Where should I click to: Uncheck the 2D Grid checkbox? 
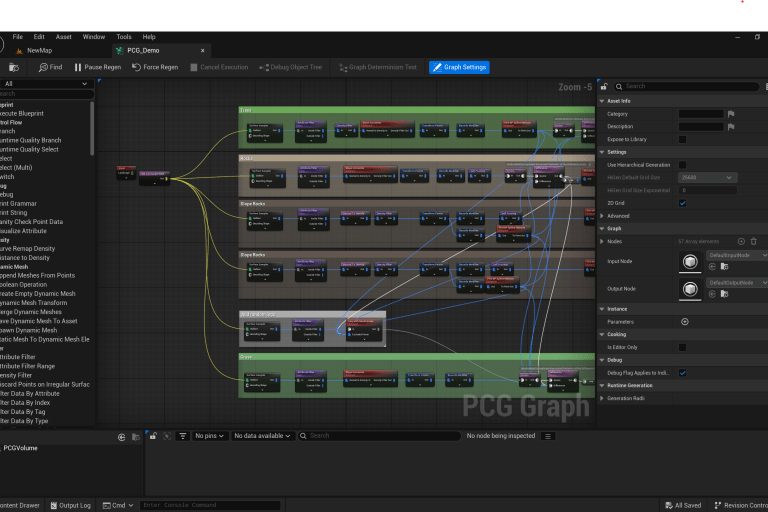(682, 203)
